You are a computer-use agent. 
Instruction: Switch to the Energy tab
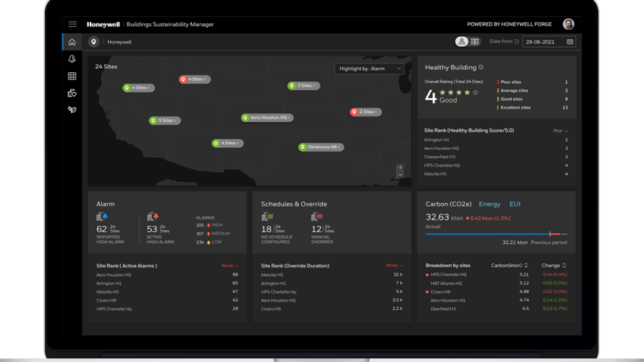pos(490,204)
